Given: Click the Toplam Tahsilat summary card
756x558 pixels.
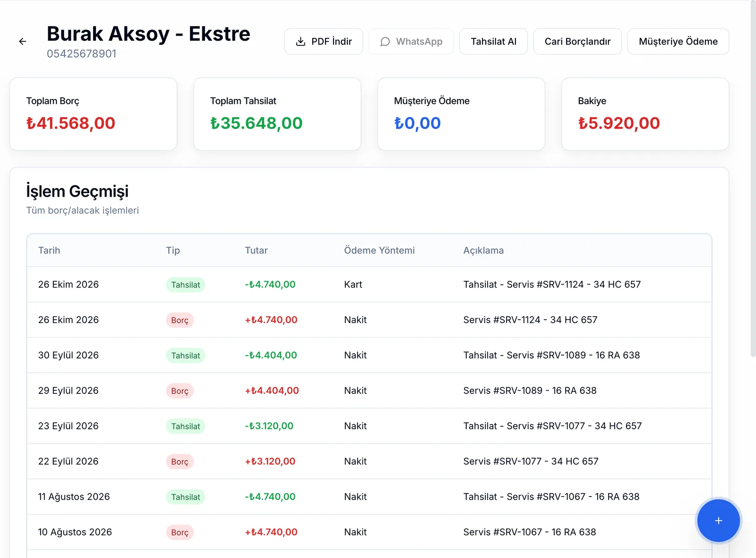Looking at the screenshot, I should coord(277,114).
